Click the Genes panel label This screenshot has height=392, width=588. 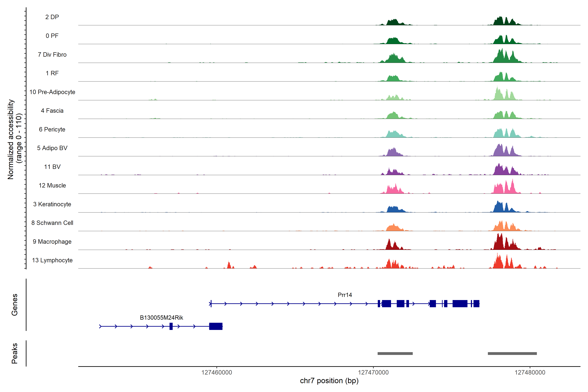[15, 304]
